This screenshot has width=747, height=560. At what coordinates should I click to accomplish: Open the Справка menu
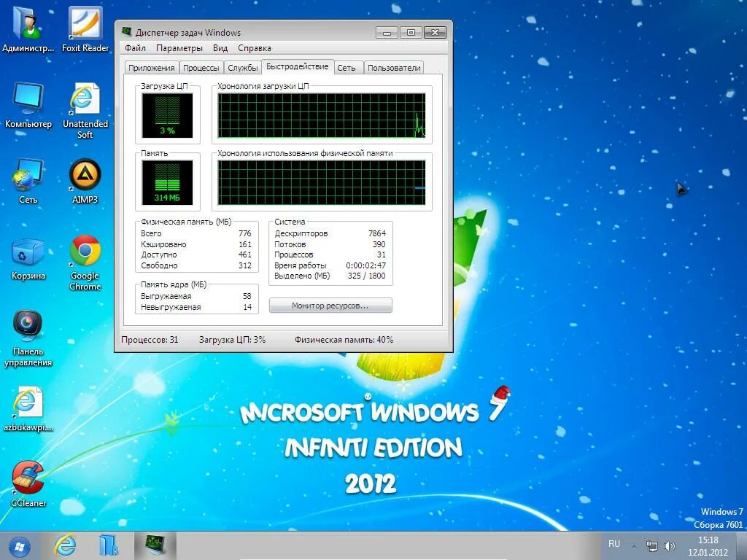coord(255,48)
